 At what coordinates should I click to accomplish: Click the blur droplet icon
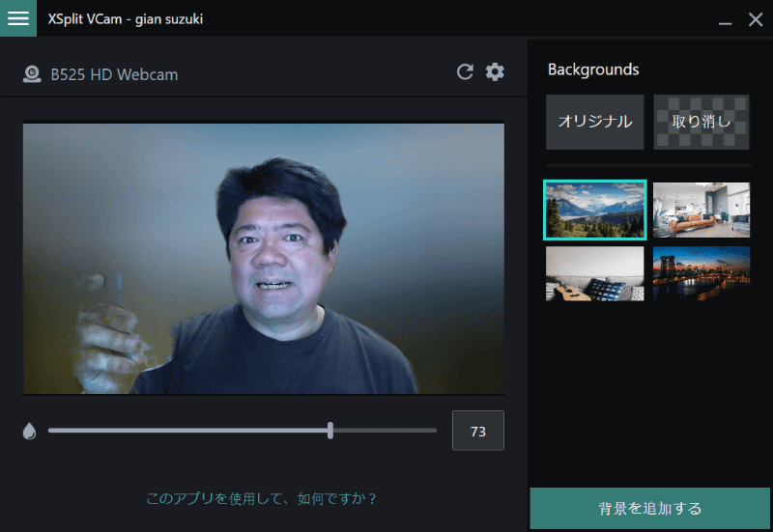point(30,431)
